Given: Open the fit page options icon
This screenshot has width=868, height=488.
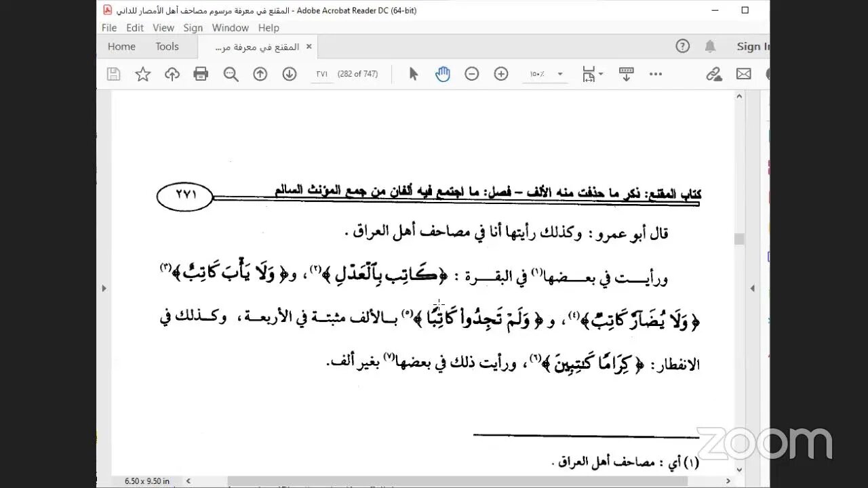Looking at the screenshot, I should (593, 75).
